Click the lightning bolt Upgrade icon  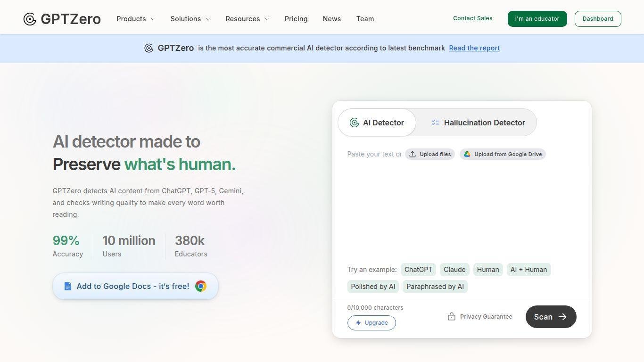coord(358,323)
